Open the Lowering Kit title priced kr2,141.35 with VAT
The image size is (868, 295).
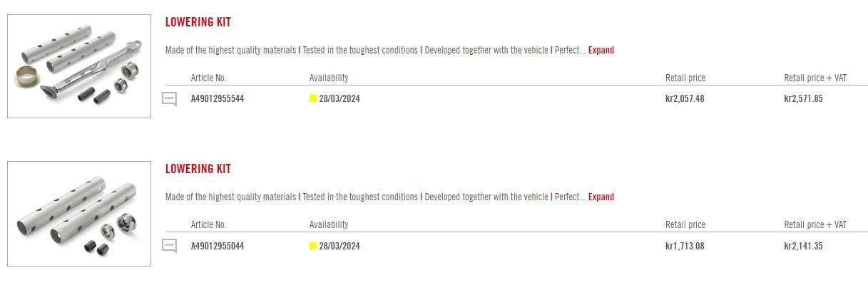(198, 169)
